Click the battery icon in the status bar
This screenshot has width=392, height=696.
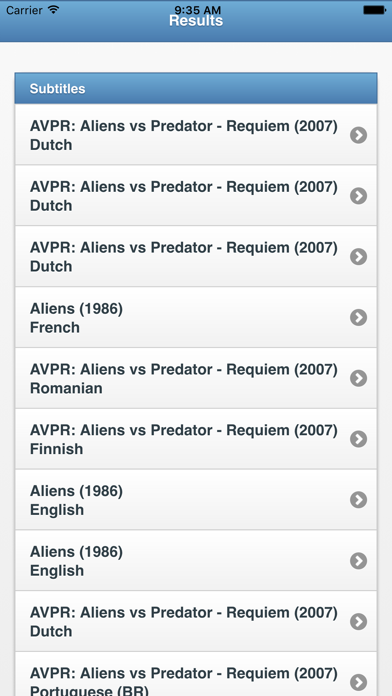coord(374,10)
